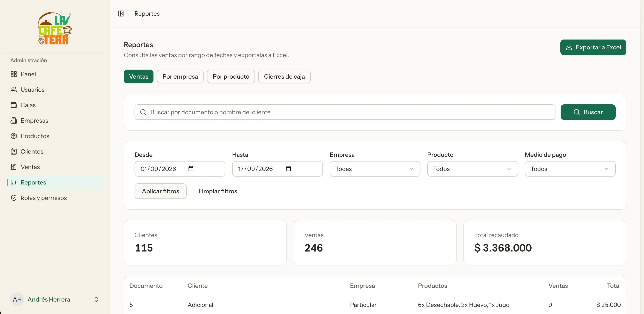Click the Particular empresa cell
644x314 pixels.
363,305
